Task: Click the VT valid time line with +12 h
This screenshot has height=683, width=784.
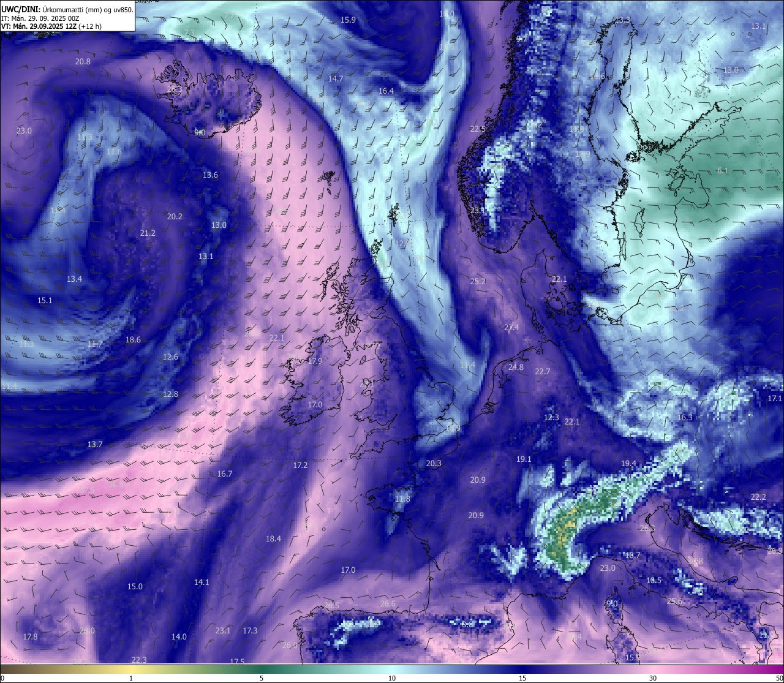Action: click(x=51, y=26)
